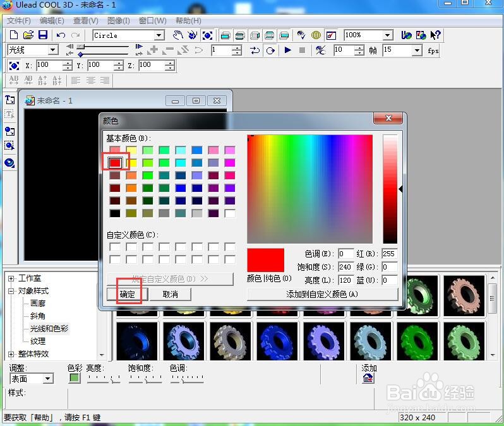Click the align left text icon
The width and height of the screenshot is (504, 426).
(x=76, y=80)
